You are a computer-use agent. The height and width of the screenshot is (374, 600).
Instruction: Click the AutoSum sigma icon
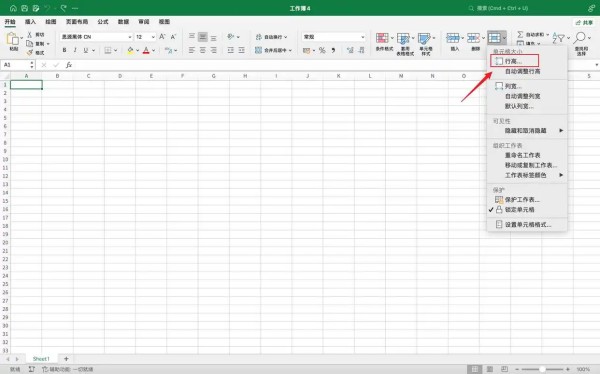520,34
